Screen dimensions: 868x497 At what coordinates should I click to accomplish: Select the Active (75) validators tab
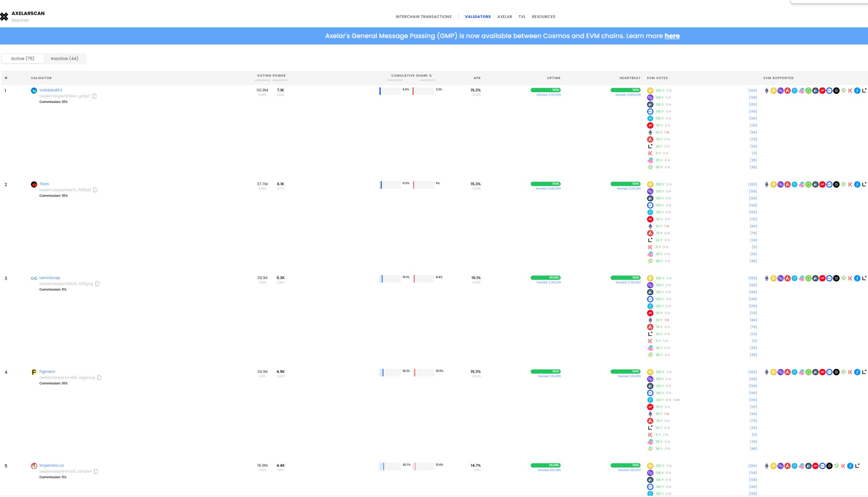tap(22, 58)
